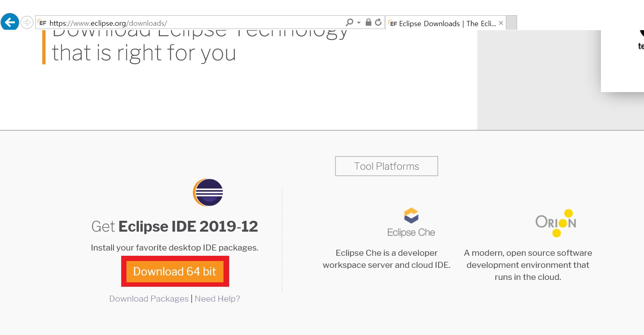Open the Download Packages link

[149, 299]
